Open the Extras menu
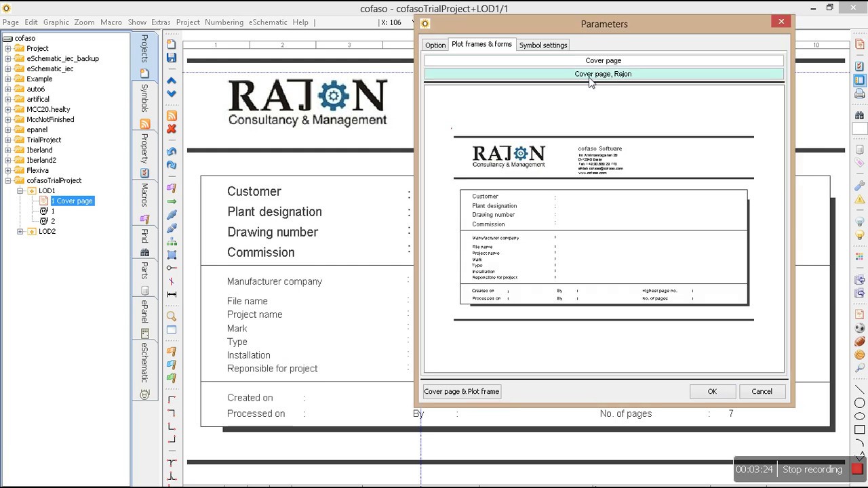The height and width of the screenshot is (488, 868). click(161, 22)
